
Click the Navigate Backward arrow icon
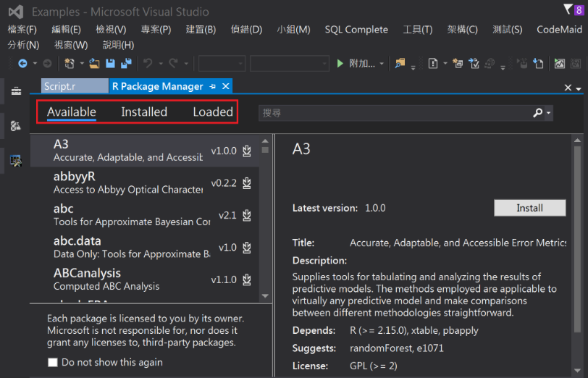pos(23,64)
